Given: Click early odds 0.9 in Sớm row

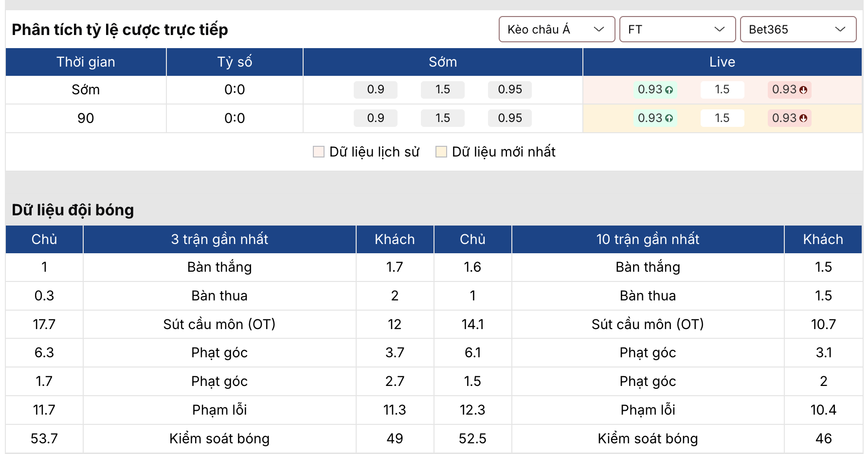Looking at the screenshot, I should tap(376, 89).
